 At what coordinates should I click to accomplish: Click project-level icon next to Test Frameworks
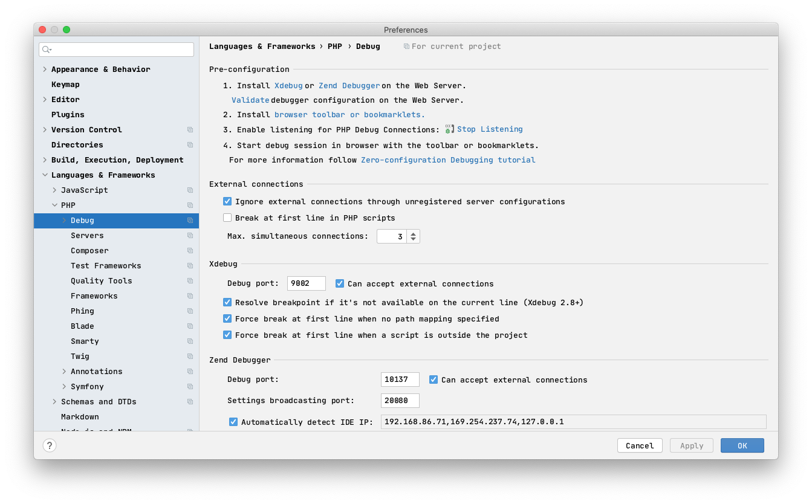pos(190,266)
